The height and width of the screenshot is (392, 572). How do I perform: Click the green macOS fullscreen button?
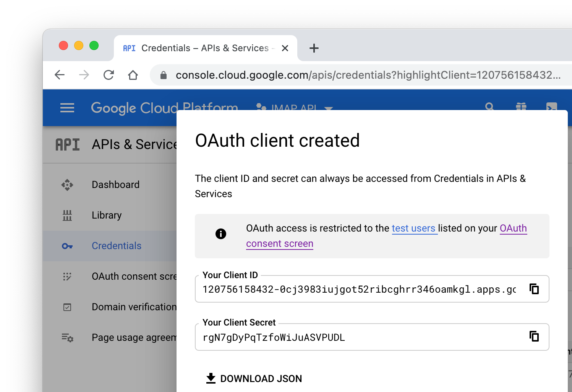click(94, 45)
